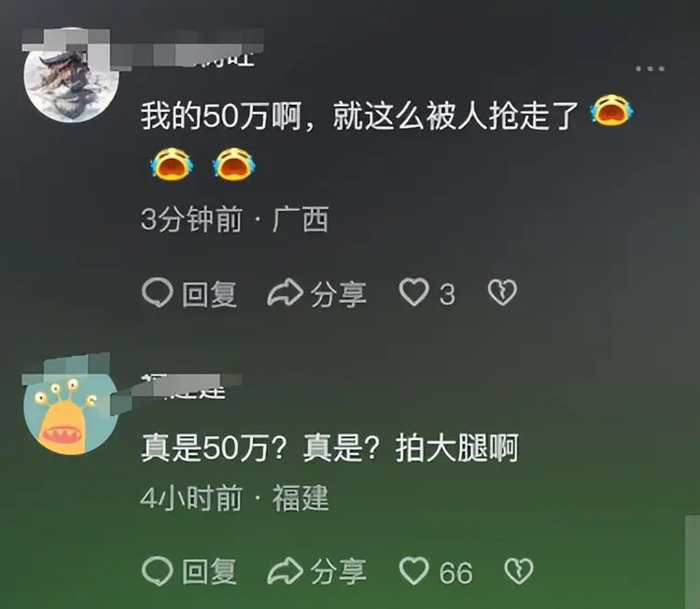The height and width of the screenshot is (609, 700).
Task: Click 回复 text on the 福建 comment
Action: (x=209, y=572)
